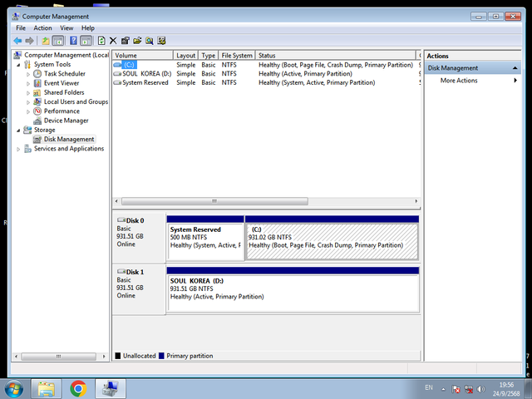The width and height of the screenshot is (532, 399).
Task: Toggle Show/Hide Action Pane toolbar button
Action: pos(86,41)
